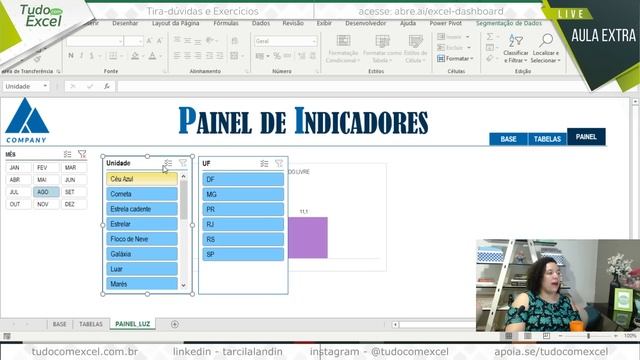Toggle multi-select in the MÊS slicer
Image resolution: width=640 pixels, height=360 pixels.
point(67,154)
